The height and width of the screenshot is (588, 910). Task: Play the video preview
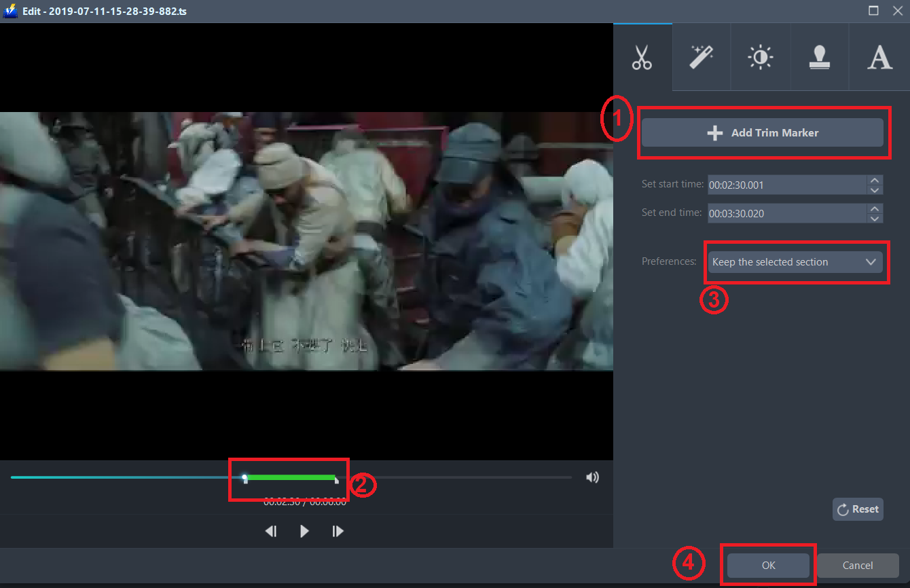pyautogui.click(x=304, y=531)
